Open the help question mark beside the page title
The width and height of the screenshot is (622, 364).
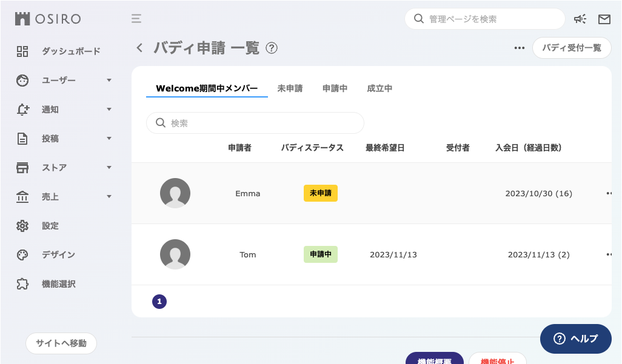click(272, 48)
